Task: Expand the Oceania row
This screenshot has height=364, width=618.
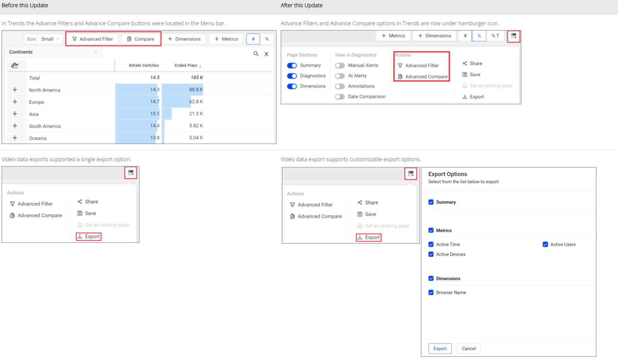Action: [x=15, y=138]
